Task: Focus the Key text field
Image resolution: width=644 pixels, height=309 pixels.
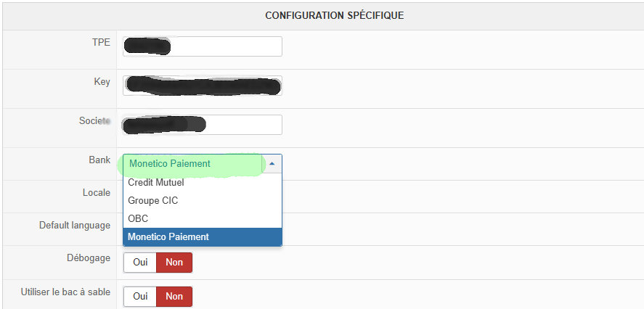Action: point(202,86)
